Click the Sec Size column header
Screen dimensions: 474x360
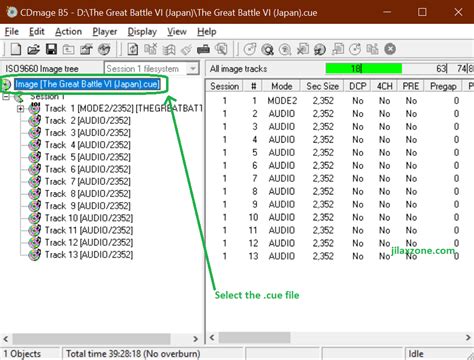[322, 86]
